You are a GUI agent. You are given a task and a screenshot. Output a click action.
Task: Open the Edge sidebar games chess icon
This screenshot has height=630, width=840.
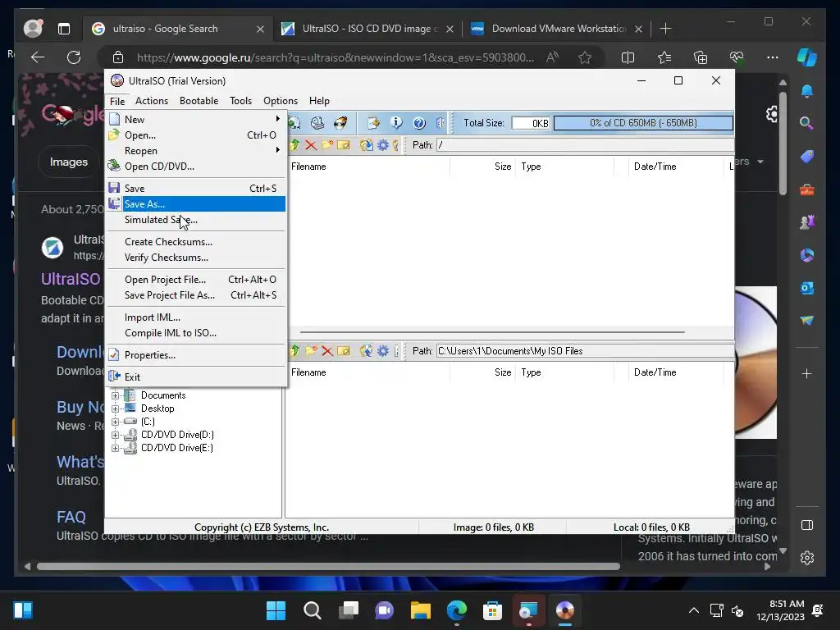[x=807, y=221]
